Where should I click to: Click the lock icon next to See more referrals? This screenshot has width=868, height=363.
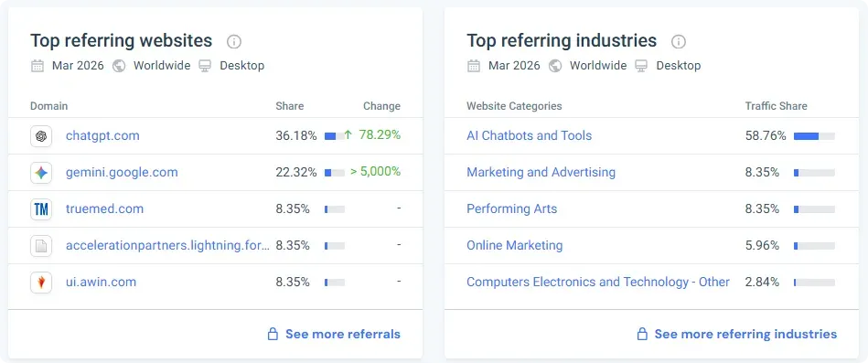coord(273,334)
